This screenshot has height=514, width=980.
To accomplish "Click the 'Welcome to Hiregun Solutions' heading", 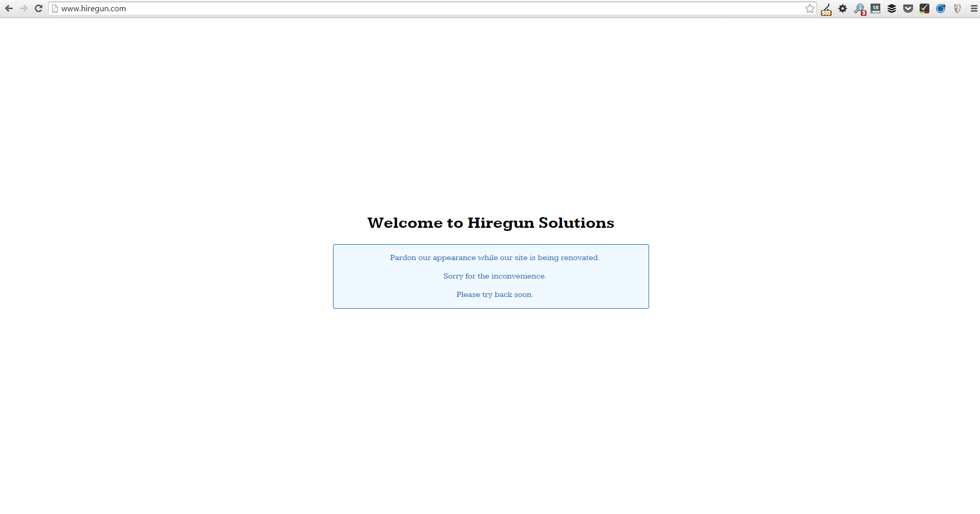I will coord(491,223).
